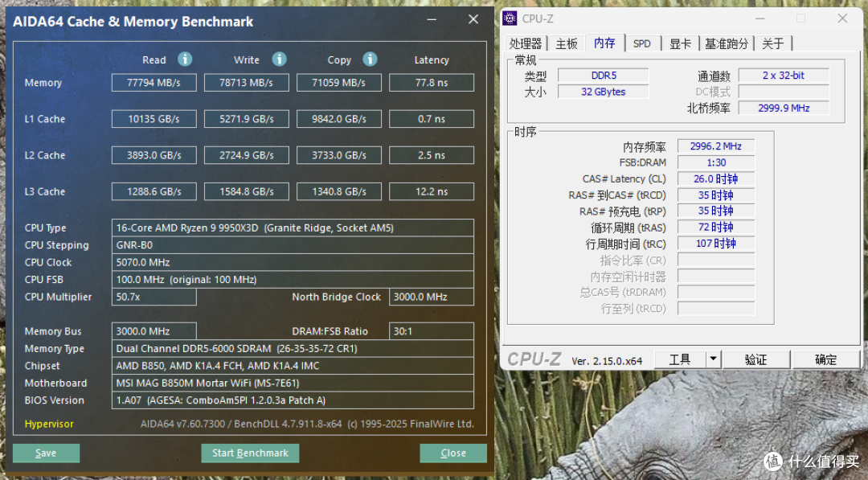Open the SPD tab in CPU-Z
The width and height of the screenshot is (868, 480).
(x=642, y=43)
